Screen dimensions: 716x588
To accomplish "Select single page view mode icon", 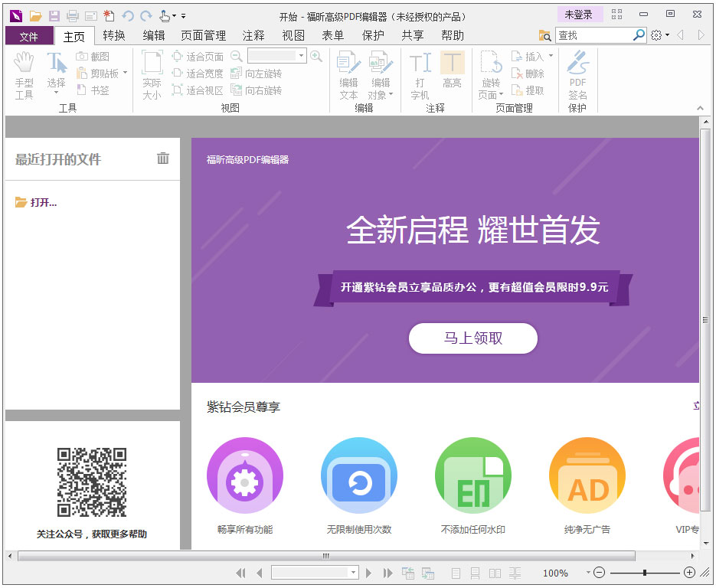I will [456, 573].
